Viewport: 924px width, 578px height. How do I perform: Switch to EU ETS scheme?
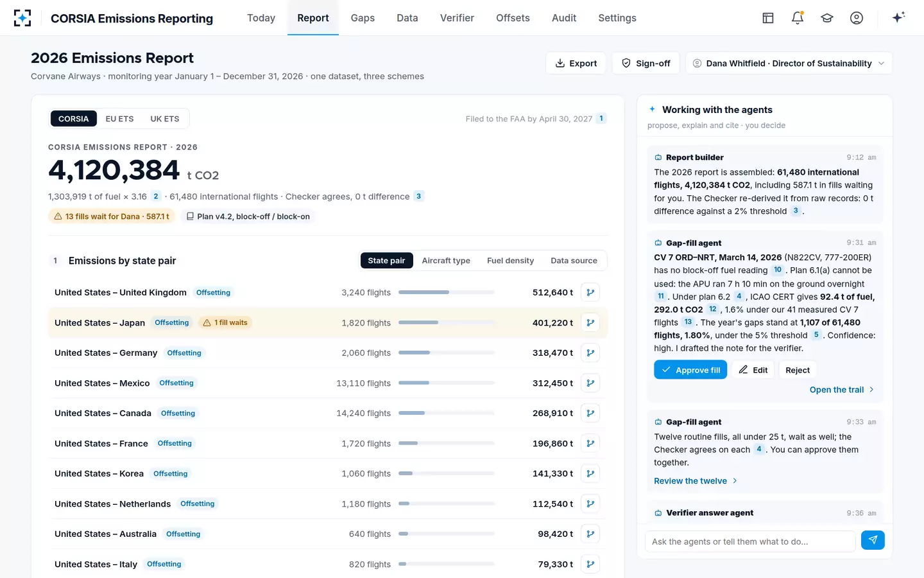tap(120, 119)
